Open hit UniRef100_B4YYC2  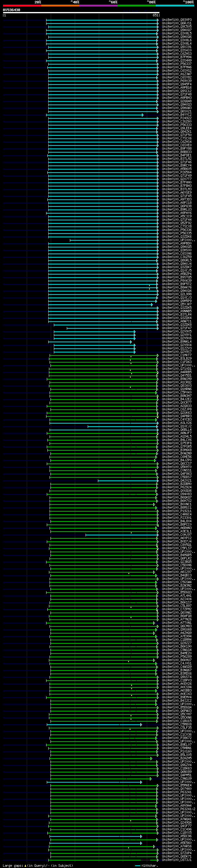pos(176,115)
